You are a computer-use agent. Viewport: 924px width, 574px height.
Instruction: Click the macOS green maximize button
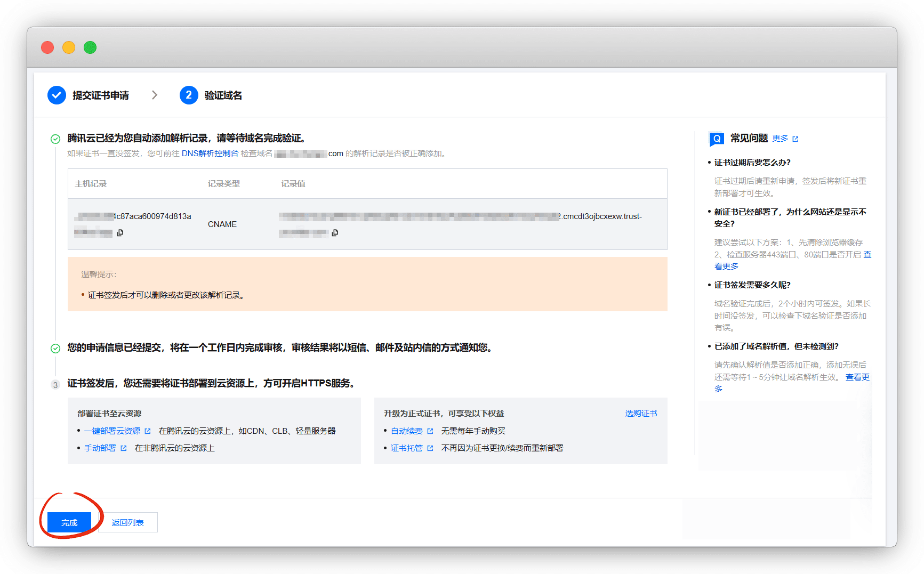pos(90,47)
